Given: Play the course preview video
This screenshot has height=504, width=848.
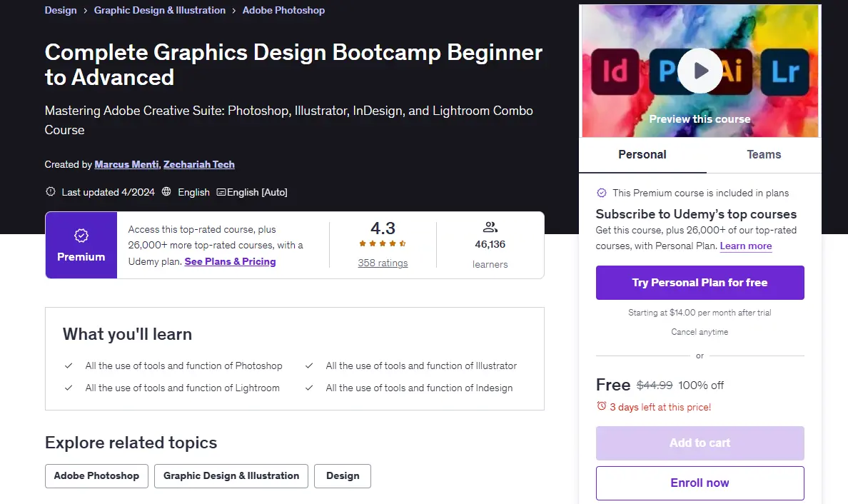Looking at the screenshot, I should point(700,71).
